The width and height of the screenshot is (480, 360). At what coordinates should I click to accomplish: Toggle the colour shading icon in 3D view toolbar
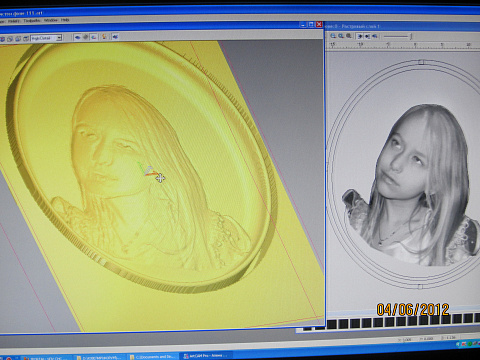[x=94, y=37]
